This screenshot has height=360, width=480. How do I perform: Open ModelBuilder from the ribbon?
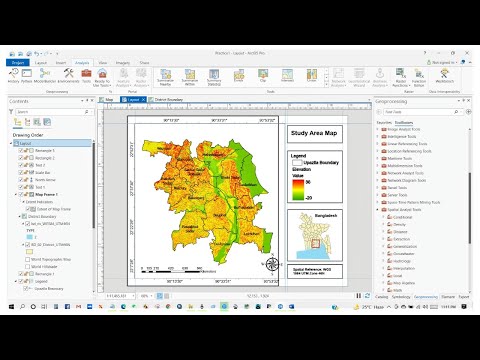coord(45,76)
